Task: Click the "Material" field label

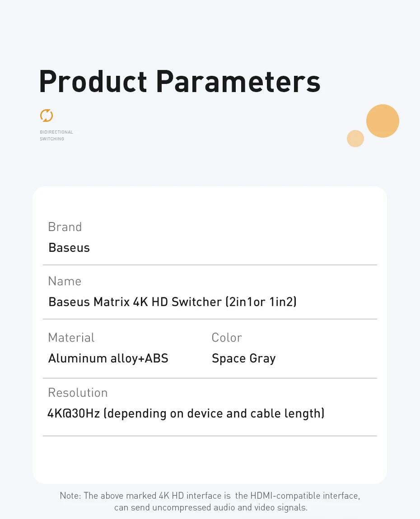Action: point(71,338)
